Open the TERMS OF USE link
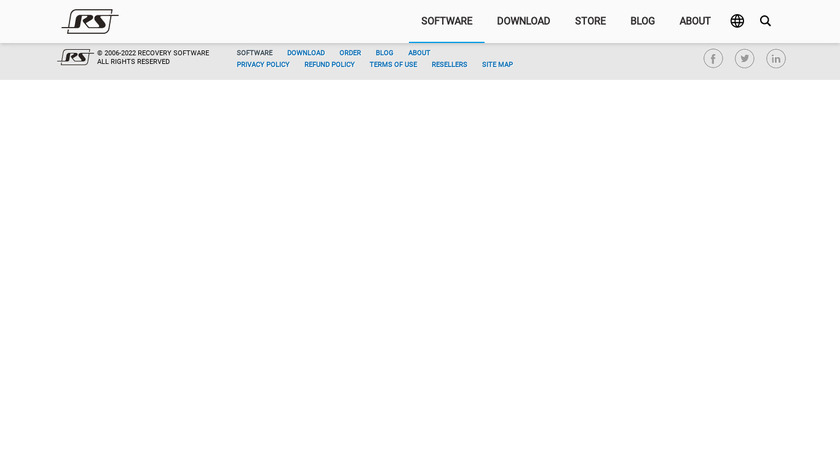Image resolution: width=840 pixels, height=472 pixels. 393,65
